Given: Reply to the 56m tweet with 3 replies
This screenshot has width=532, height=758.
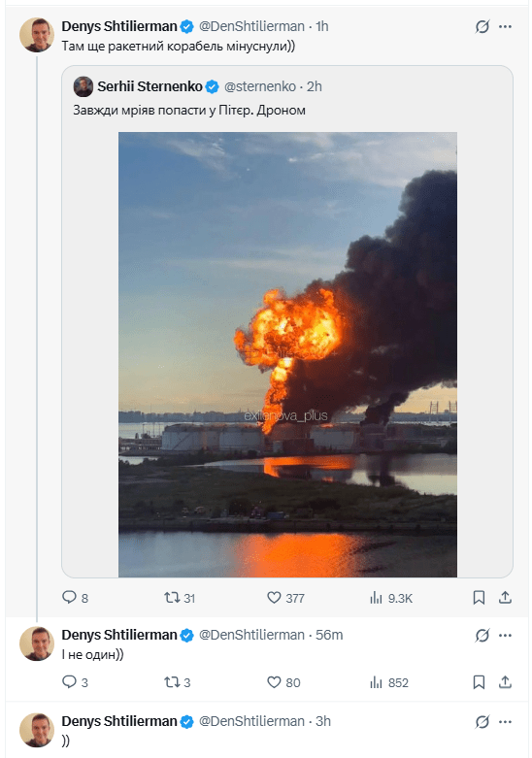Looking at the screenshot, I should 75,682.
